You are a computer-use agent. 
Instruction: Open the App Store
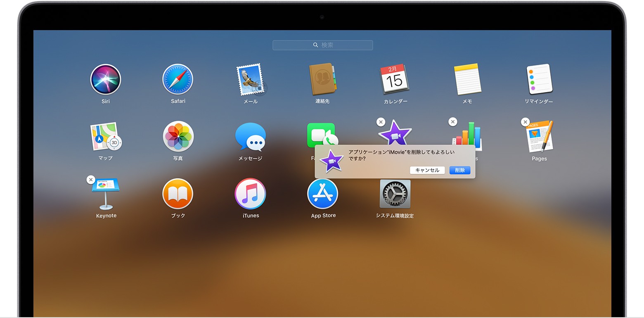(x=323, y=194)
